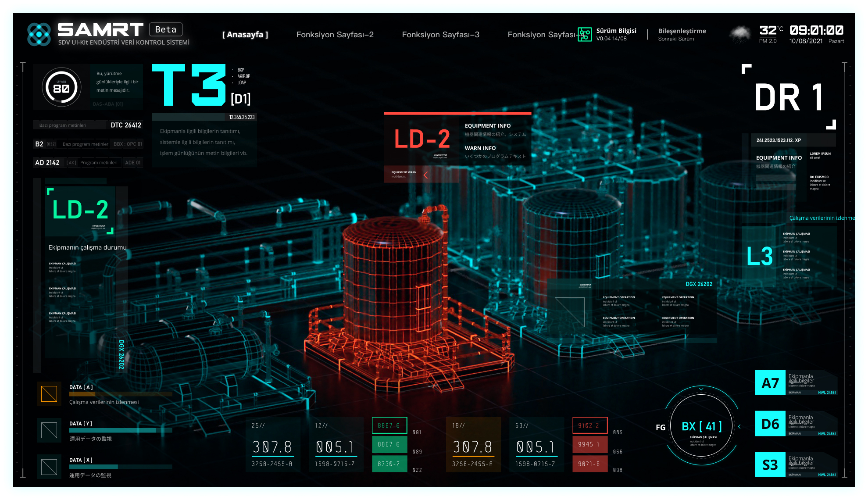Click the 53// 005.1 readout
Image resolution: width=868 pixels, height=500 pixels.
pos(536,444)
